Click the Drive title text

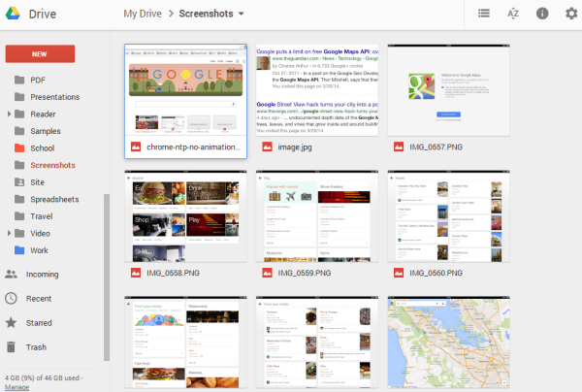[x=43, y=15]
